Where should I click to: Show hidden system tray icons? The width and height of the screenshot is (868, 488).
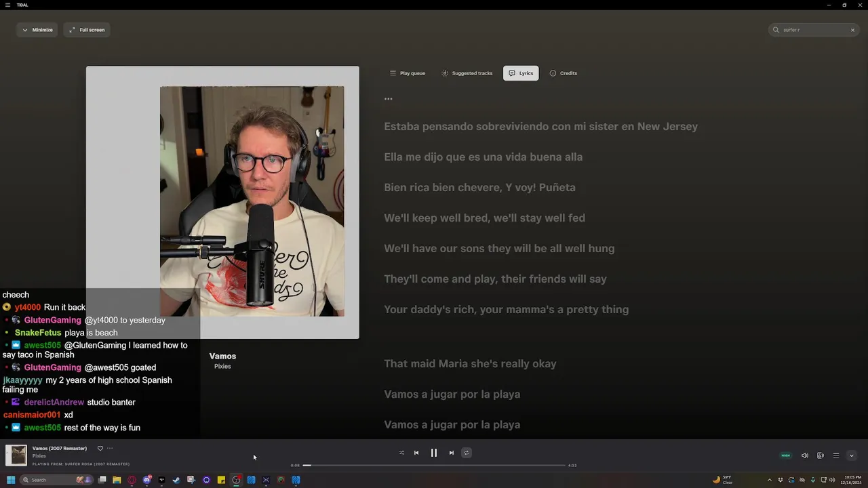(x=770, y=480)
